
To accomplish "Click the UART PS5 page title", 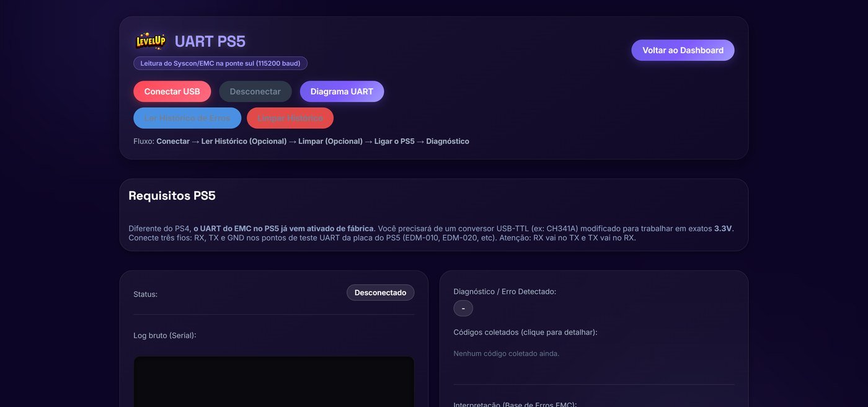I will pyautogui.click(x=210, y=42).
